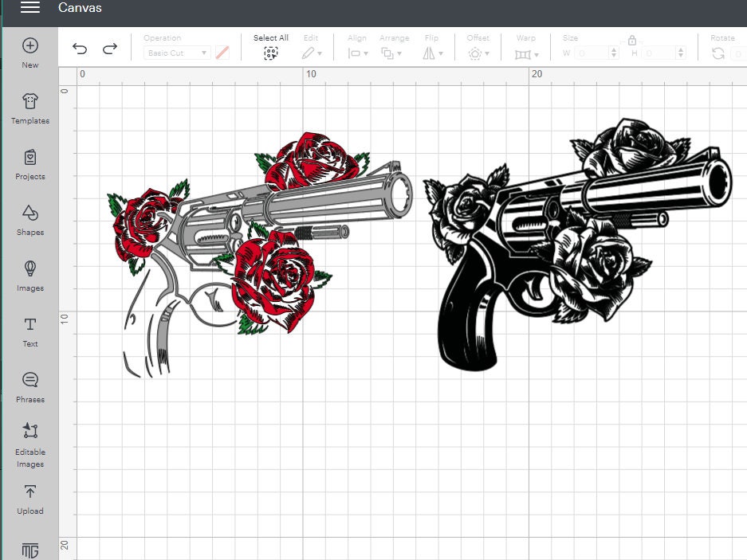Screen dimensions: 747x560
Task: Click the width stepper arrows
Action: [614, 53]
